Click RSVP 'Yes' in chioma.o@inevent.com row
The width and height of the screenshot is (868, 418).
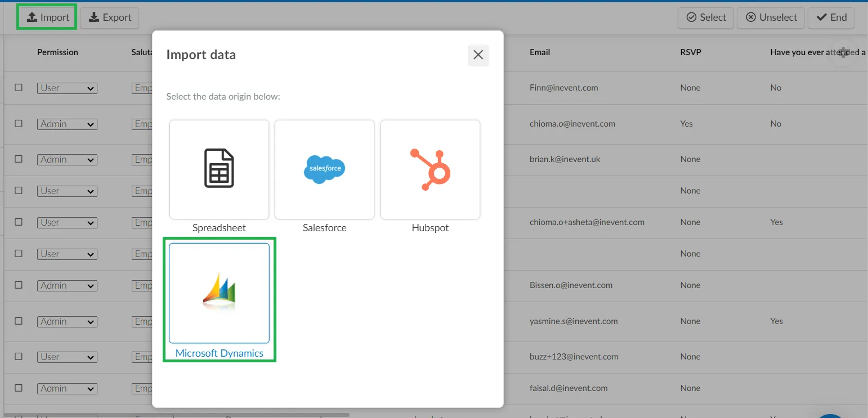[686, 124]
